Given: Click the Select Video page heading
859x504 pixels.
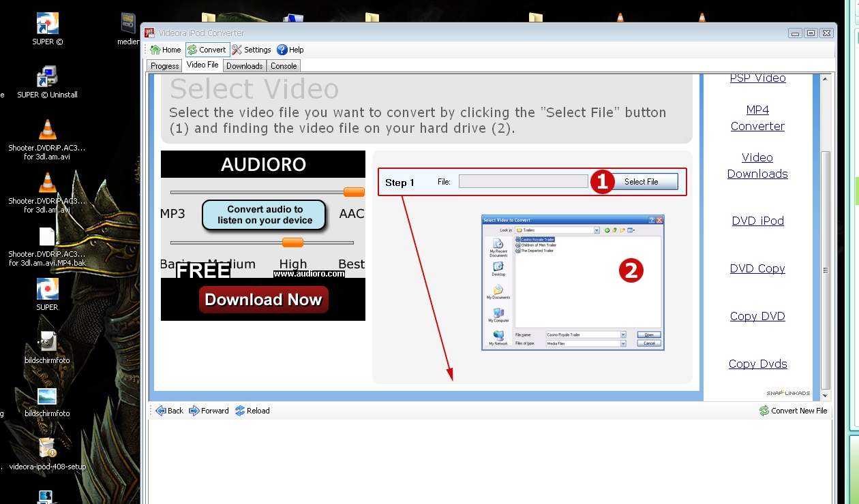Looking at the screenshot, I should [254, 89].
